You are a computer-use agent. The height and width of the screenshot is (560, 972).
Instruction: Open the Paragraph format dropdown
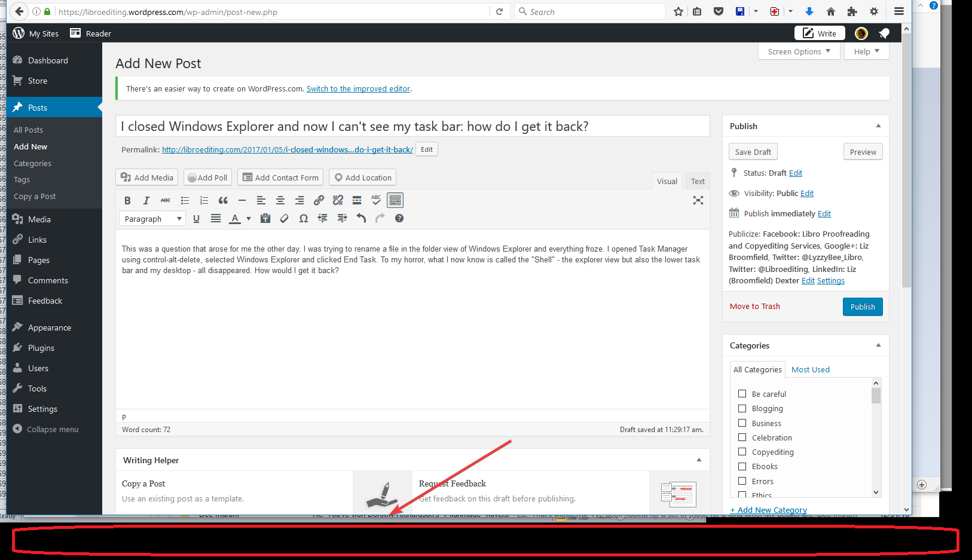coord(152,219)
